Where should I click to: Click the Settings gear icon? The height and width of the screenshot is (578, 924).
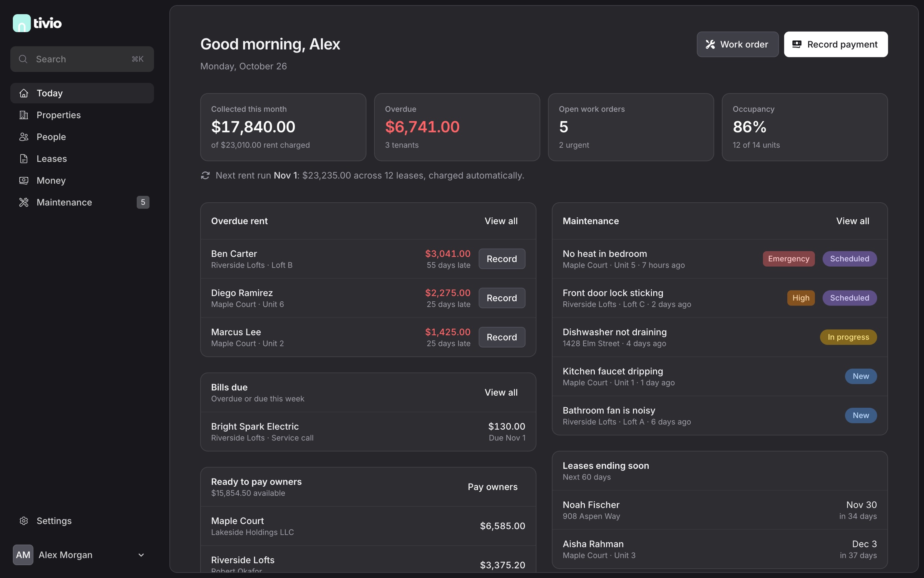[x=24, y=521]
